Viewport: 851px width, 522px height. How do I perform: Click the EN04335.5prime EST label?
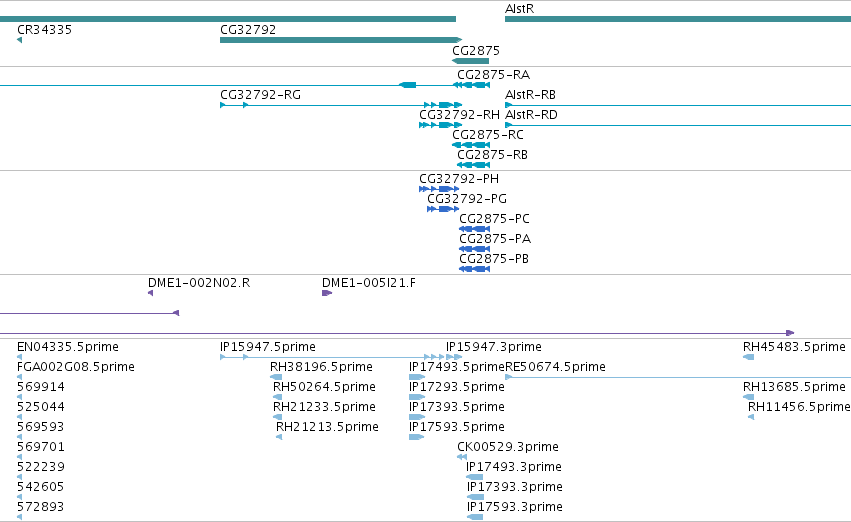(x=68, y=347)
